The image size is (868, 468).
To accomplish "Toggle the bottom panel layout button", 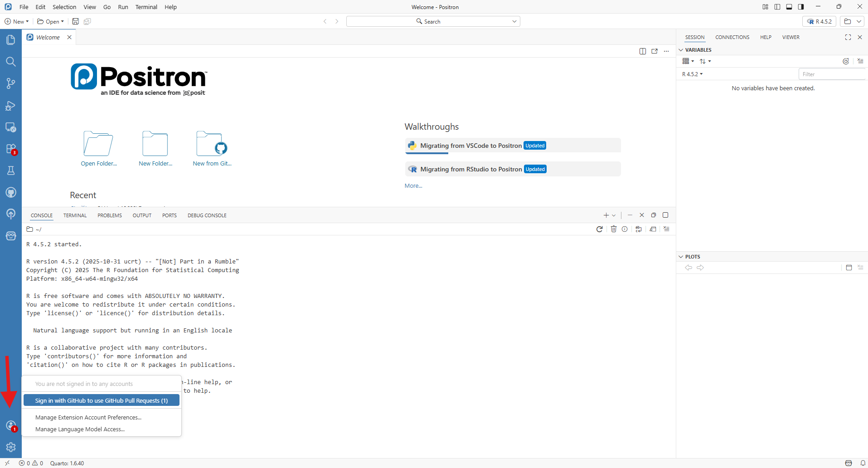I will [x=789, y=7].
